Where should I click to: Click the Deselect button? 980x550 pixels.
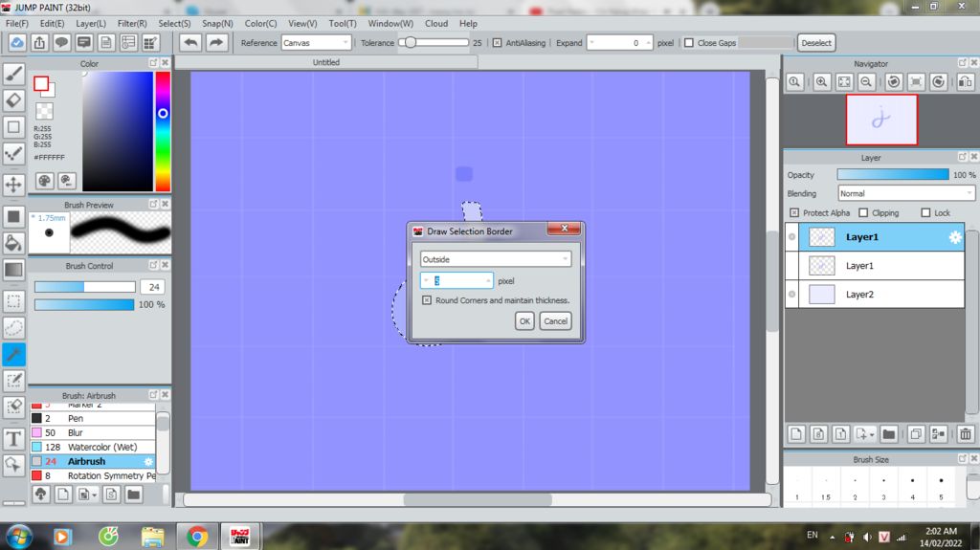point(816,43)
